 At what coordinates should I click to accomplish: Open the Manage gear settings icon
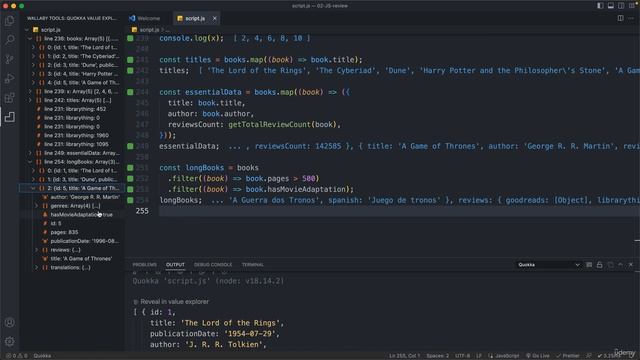pyautogui.click(x=9, y=341)
